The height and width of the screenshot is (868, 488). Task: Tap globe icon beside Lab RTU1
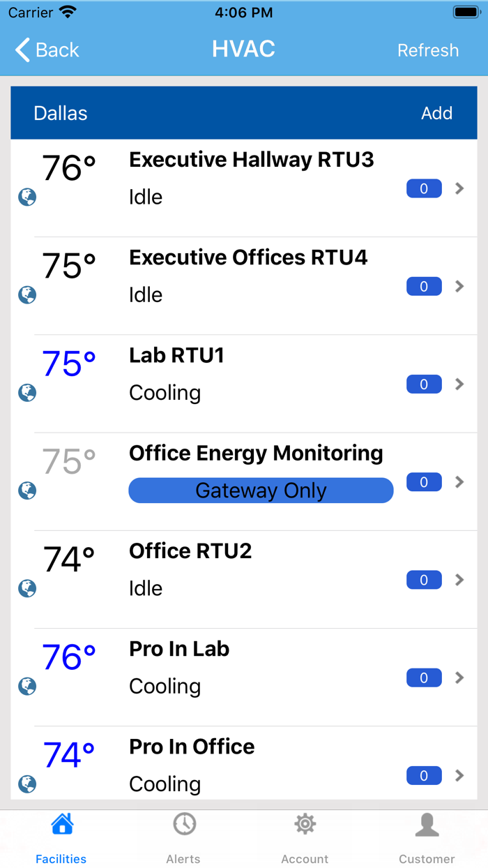27,393
